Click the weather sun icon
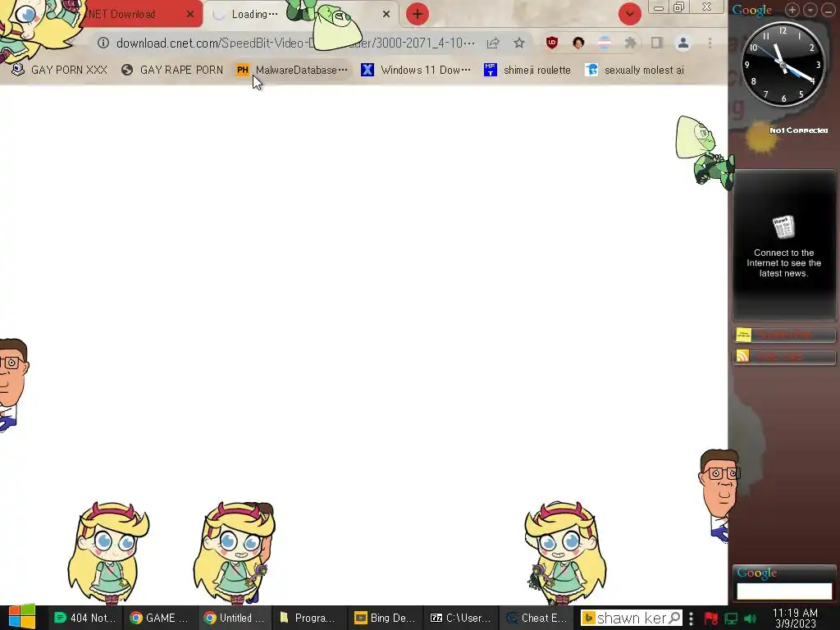The height and width of the screenshot is (630, 840). [760, 137]
